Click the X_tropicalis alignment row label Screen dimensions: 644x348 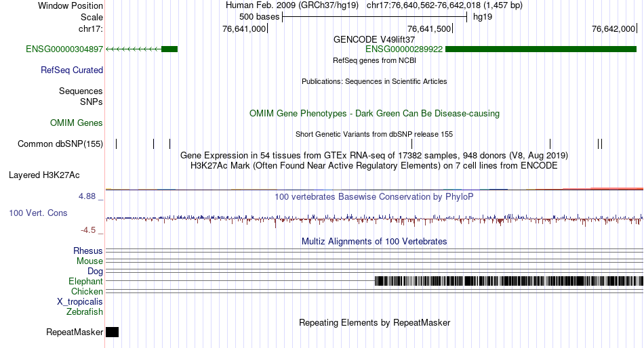click(x=80, y=302)
